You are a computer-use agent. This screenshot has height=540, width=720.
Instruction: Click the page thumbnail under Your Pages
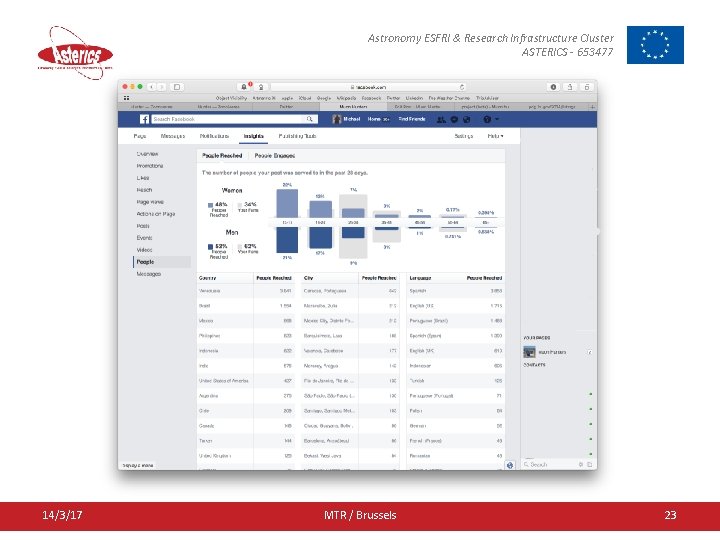pyautogui.click(x=529, y=352)
